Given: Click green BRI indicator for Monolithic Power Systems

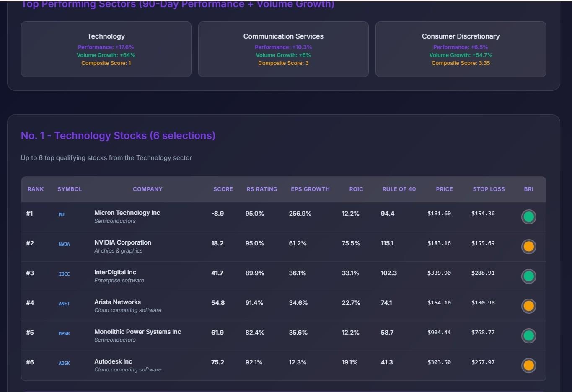Looking at the screenshot, I should (x=528, y=336).
